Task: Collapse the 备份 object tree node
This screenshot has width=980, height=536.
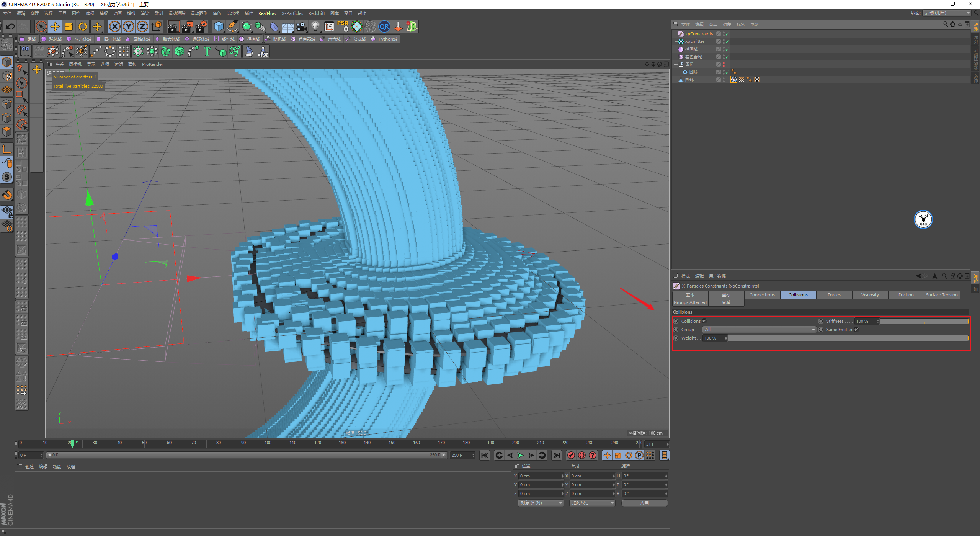Action: (x=675, y=64)
